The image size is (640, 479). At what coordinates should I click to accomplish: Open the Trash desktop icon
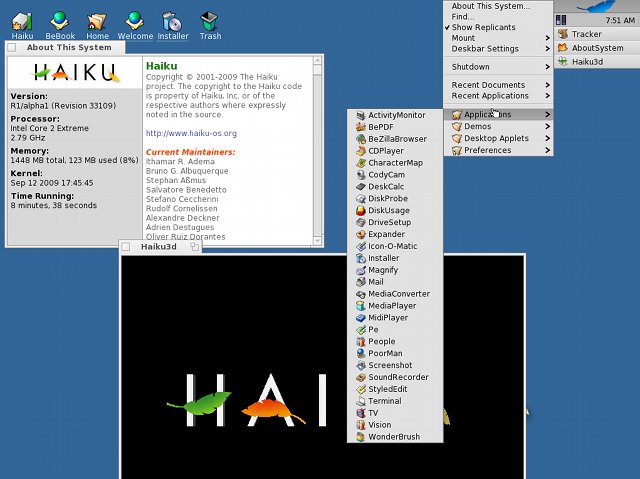pos(210,25)
